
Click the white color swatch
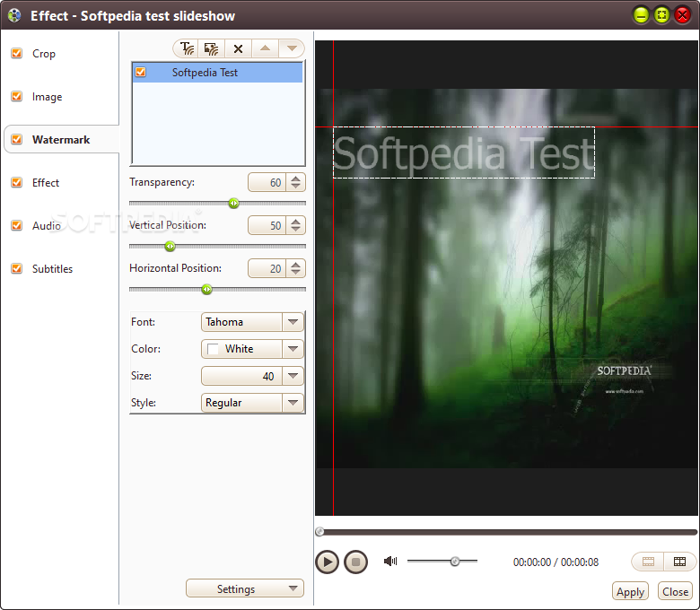point(213,349)
